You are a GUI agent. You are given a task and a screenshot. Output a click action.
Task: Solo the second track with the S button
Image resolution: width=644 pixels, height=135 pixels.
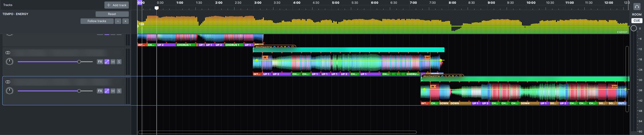[x=119, y=62]
